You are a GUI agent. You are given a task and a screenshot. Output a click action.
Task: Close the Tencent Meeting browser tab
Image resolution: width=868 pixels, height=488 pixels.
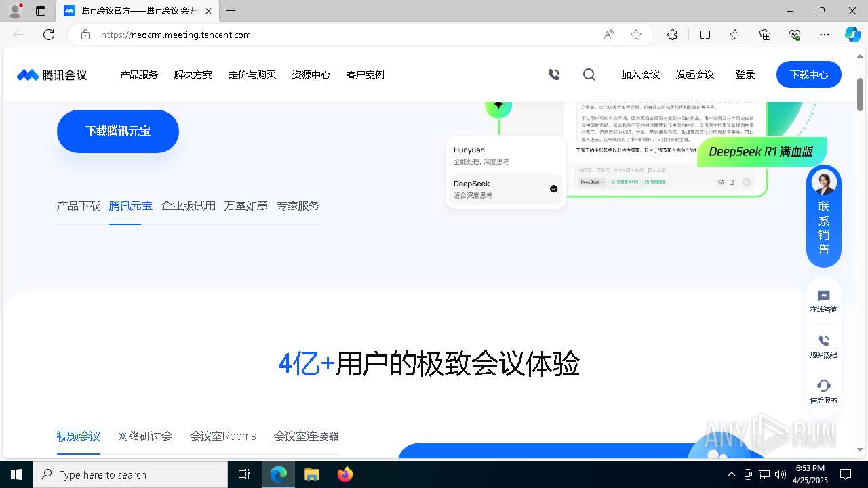[209, 11]
